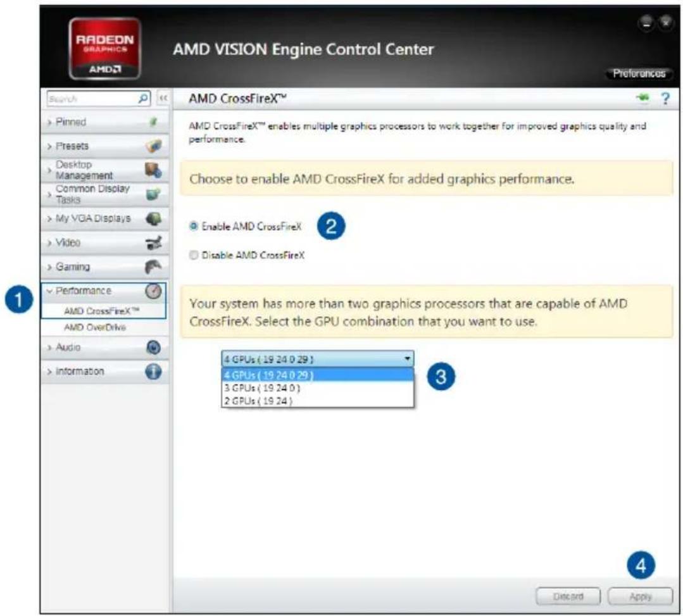The width and height of the screenshot is (683, 616).
Task: Expand the Desktop Management section
Action: 104,170
